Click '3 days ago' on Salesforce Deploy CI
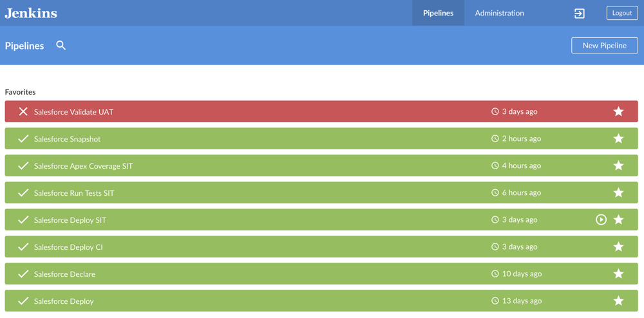 (x=520, y=247)
